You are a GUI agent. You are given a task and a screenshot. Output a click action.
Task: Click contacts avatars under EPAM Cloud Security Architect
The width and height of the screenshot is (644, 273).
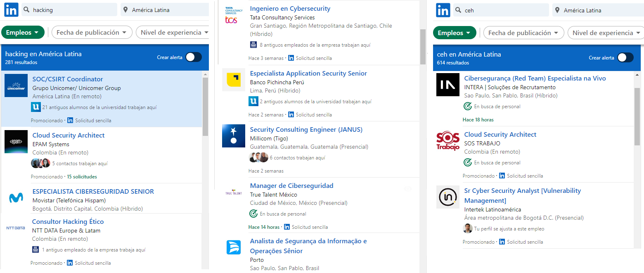coord(40,163)
